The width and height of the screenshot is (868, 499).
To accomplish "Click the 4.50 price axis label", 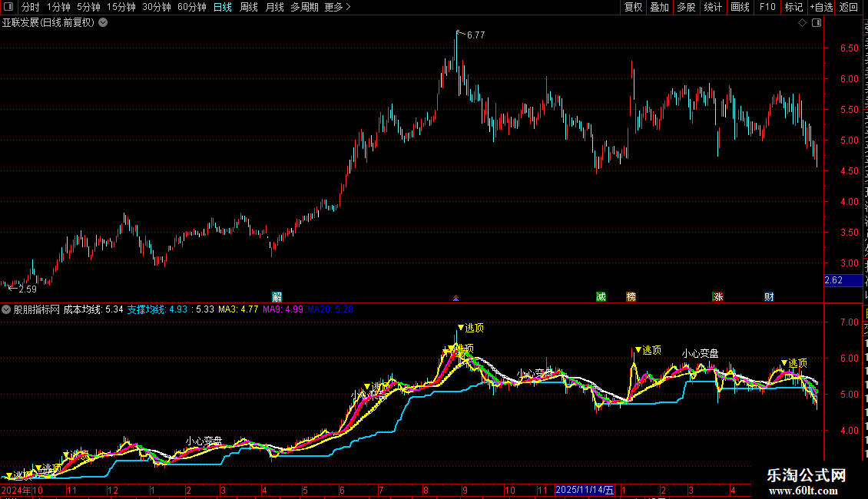I will [x=849, y=171].
